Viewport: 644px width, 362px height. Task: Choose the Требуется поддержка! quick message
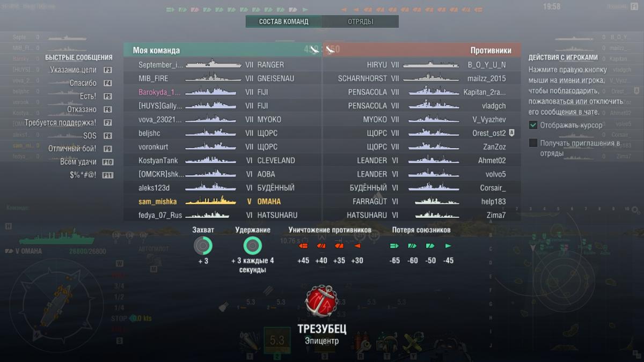[61, 122]
